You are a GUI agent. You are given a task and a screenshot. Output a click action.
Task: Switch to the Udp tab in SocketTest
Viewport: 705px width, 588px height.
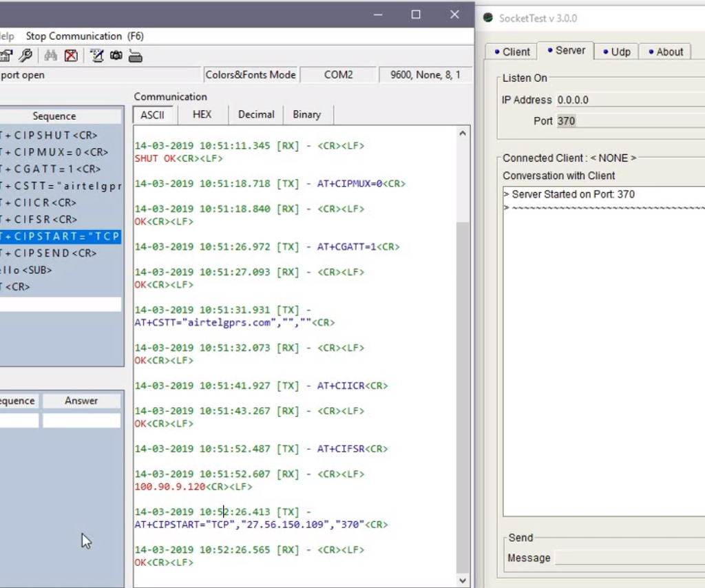[616, 51]
